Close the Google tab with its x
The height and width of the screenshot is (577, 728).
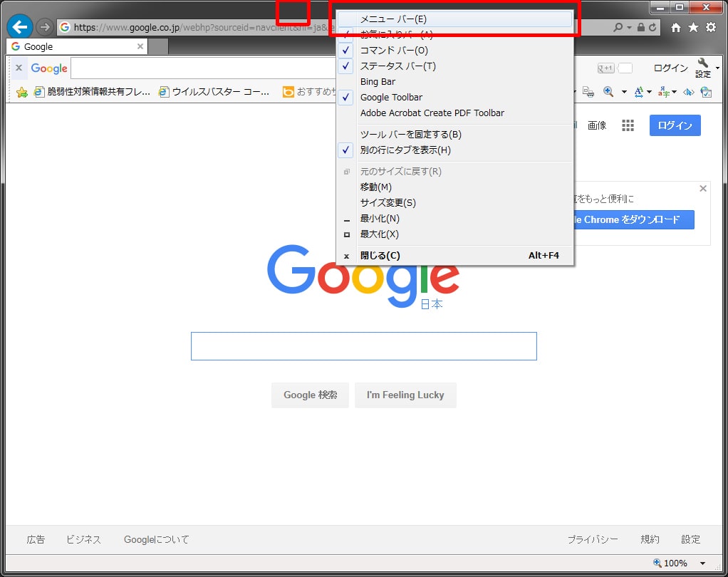tap(140, 46)
